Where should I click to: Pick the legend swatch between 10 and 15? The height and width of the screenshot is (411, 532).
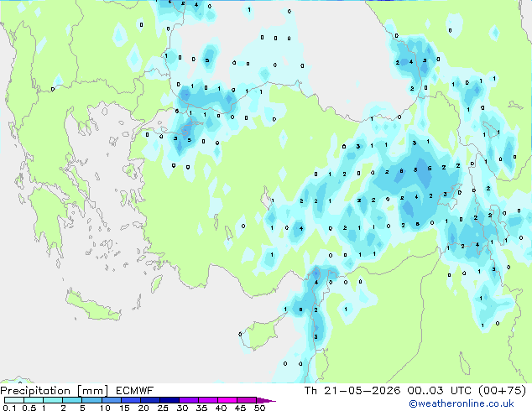tap(111, 400)
